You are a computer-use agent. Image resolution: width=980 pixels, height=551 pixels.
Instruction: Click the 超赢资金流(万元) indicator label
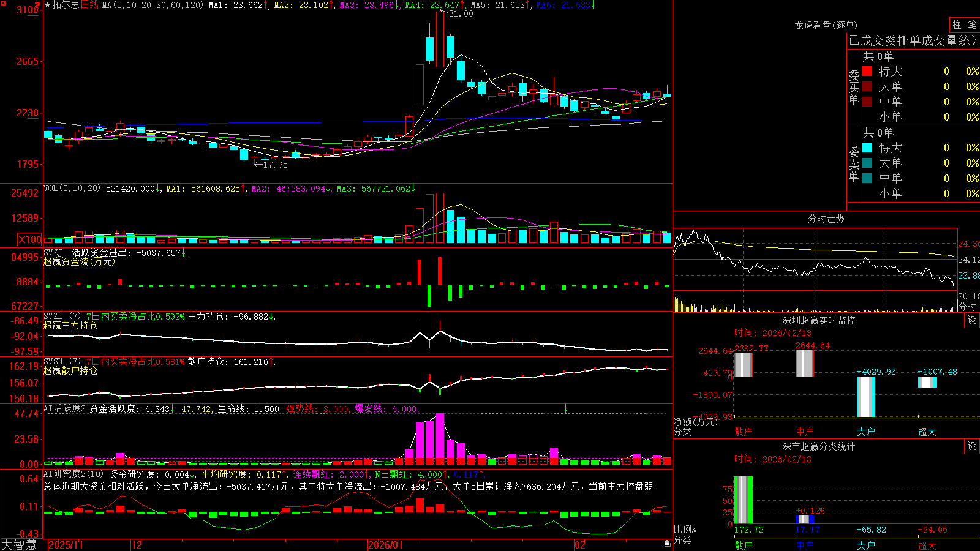click(x=79, y=261)
